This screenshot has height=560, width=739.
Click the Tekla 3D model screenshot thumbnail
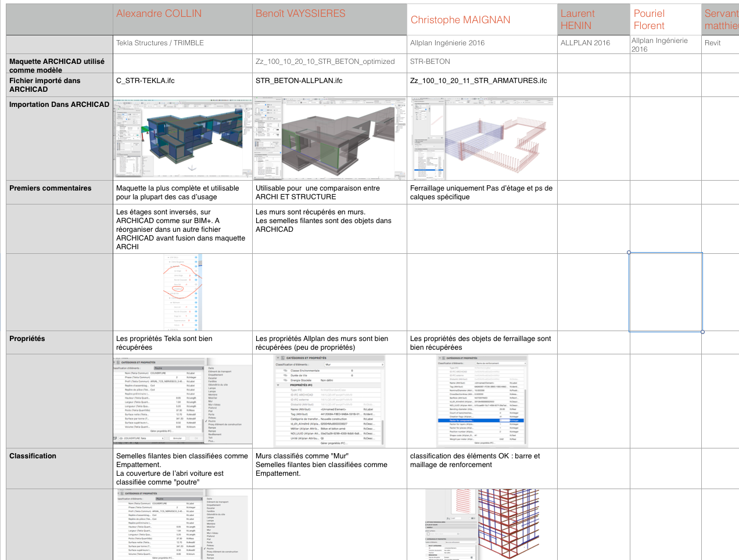coord(183,138)
